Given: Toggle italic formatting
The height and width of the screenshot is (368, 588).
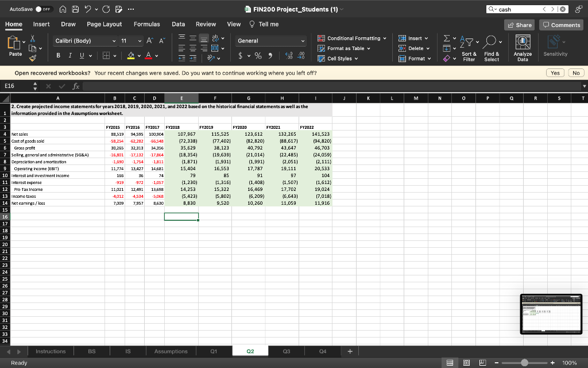Looking at the screenshot, I should (71, 56).
